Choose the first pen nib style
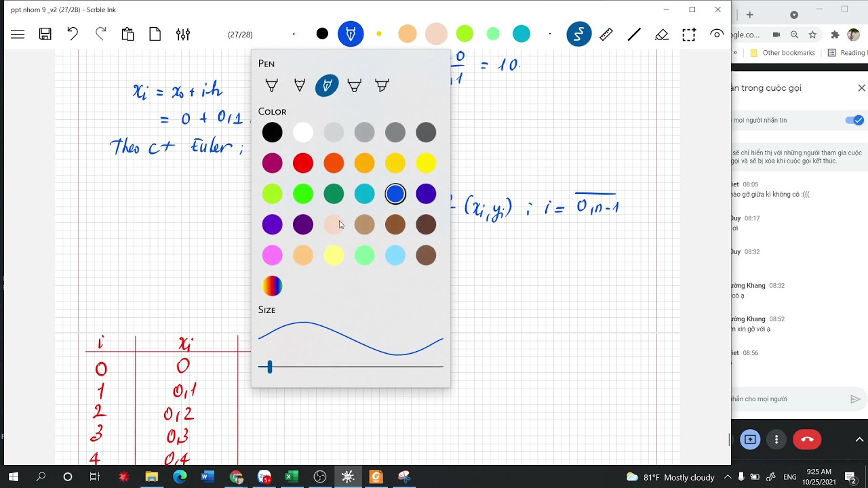The image size is (868, 488). click(272, 85)
